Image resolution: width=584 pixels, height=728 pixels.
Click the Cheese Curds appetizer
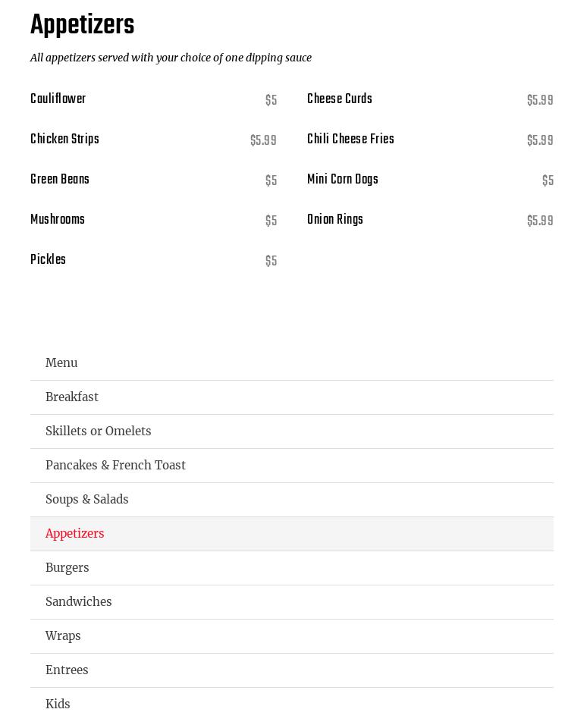click(x=340, y=100)
